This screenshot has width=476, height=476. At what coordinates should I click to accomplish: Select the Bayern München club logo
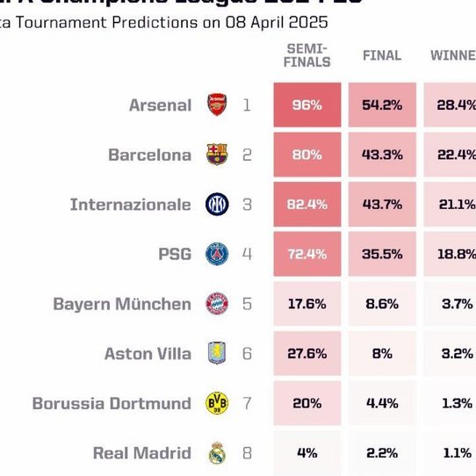(x=217, y=304)
